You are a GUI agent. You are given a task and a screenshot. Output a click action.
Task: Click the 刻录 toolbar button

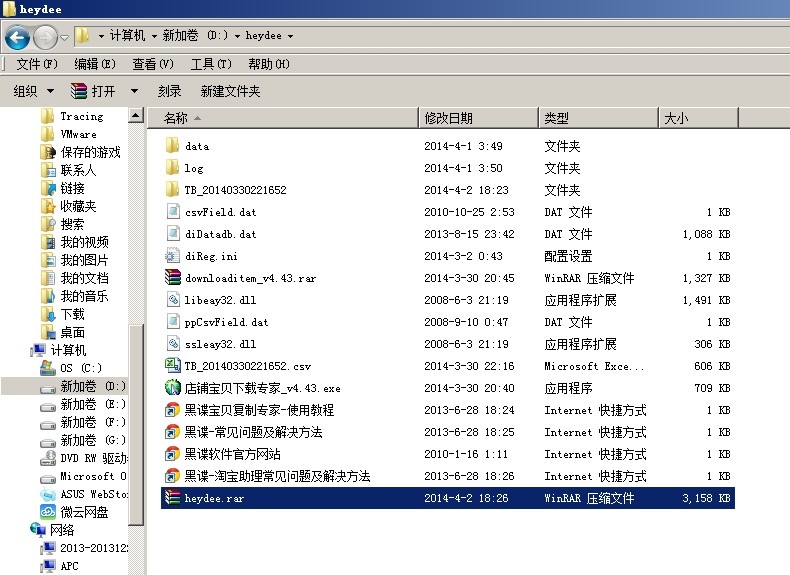[x=170, y=91]
